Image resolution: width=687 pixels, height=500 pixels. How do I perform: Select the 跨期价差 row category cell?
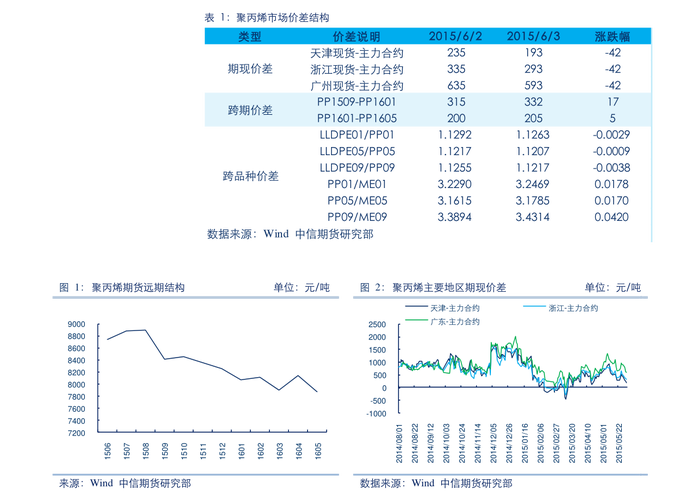[x=250, y=110]
